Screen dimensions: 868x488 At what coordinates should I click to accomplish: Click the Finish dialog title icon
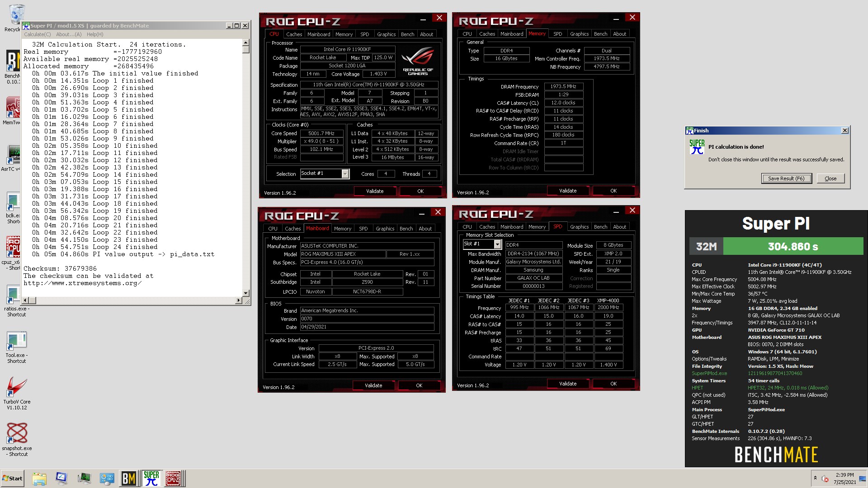[x=689, y=131]
